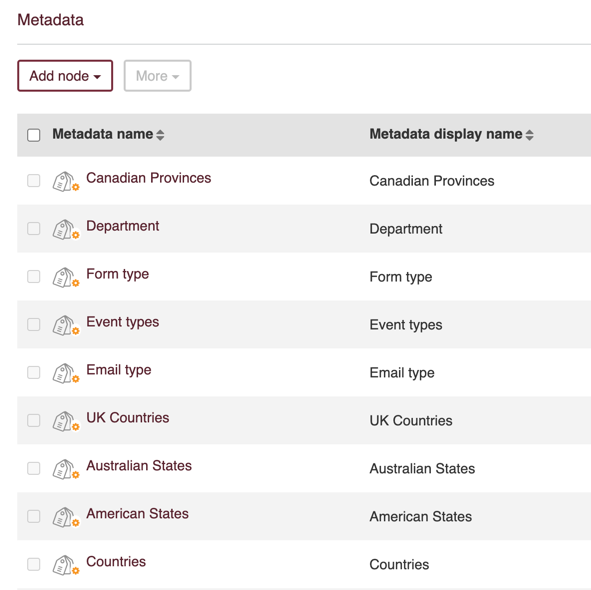591x590 pixels.
Task: Click the Department metadata tag icon
Action: [66, 230]
